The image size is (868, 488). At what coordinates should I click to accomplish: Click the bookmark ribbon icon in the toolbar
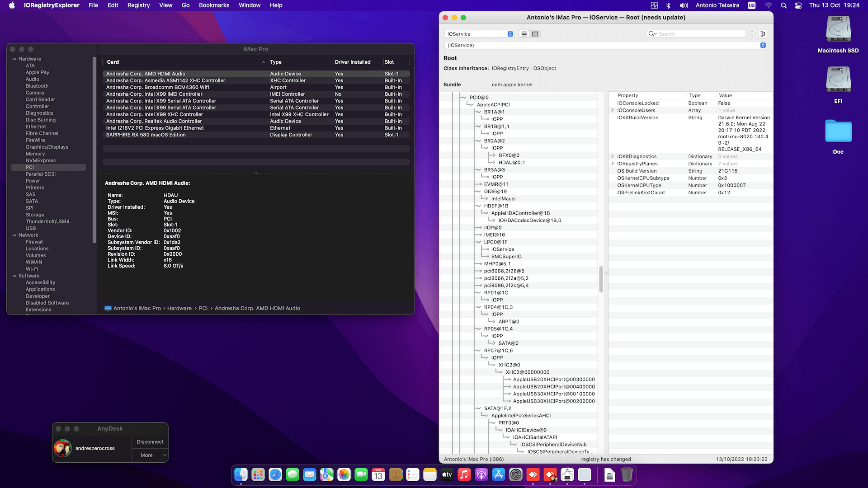tap(763, 34)
